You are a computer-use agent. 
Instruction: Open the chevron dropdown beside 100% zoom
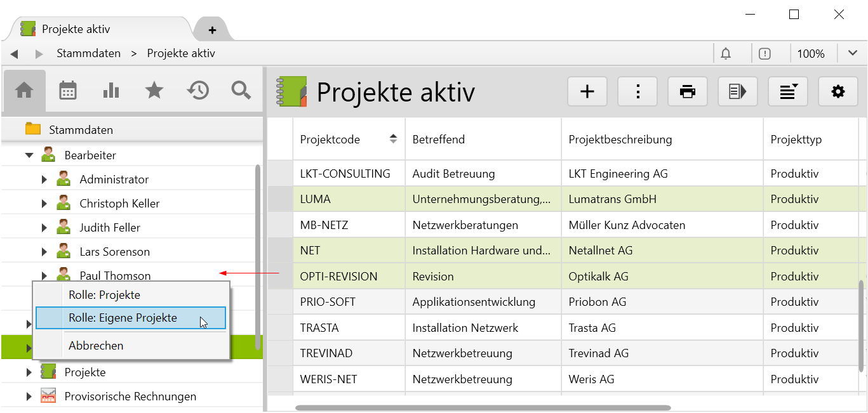[853, 53]
